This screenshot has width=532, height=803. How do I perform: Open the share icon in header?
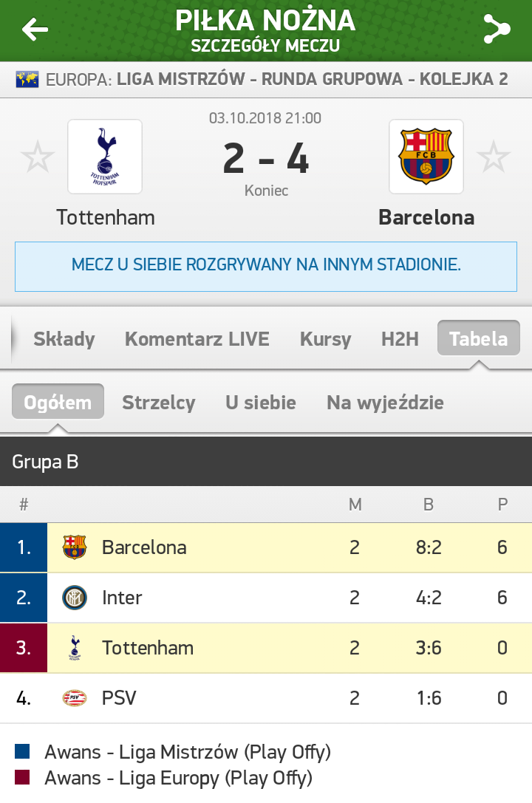click(x=497, y=29)
